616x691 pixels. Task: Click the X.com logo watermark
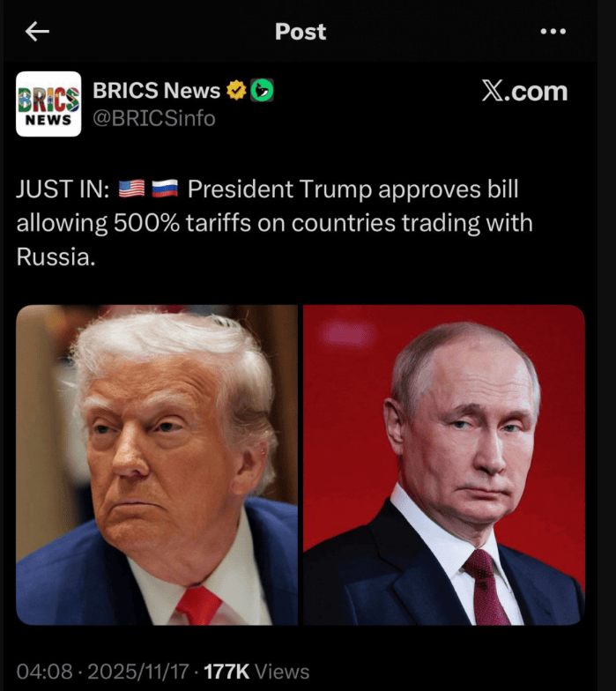(x=524, y=92)
